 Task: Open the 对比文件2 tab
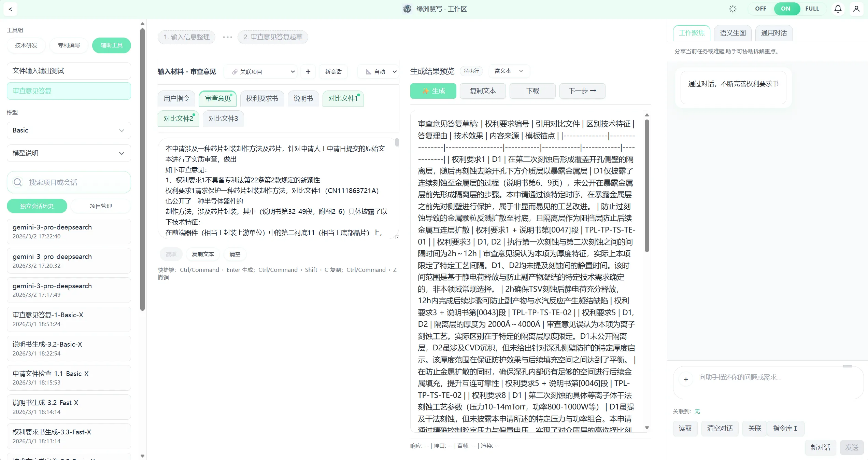pos(178,119)
